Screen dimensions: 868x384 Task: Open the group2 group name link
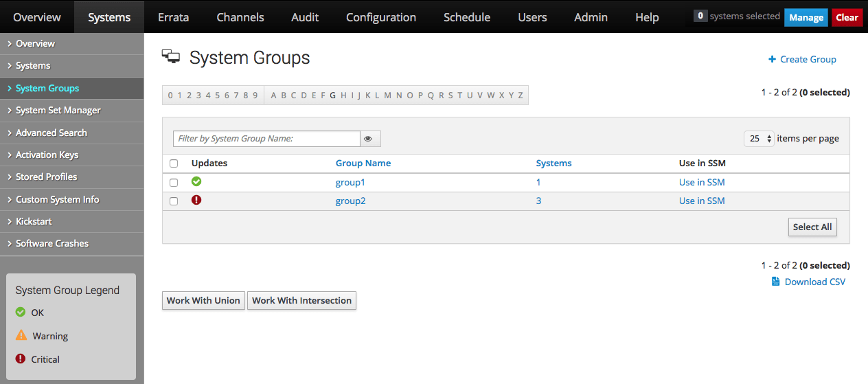tap(350, 201)
